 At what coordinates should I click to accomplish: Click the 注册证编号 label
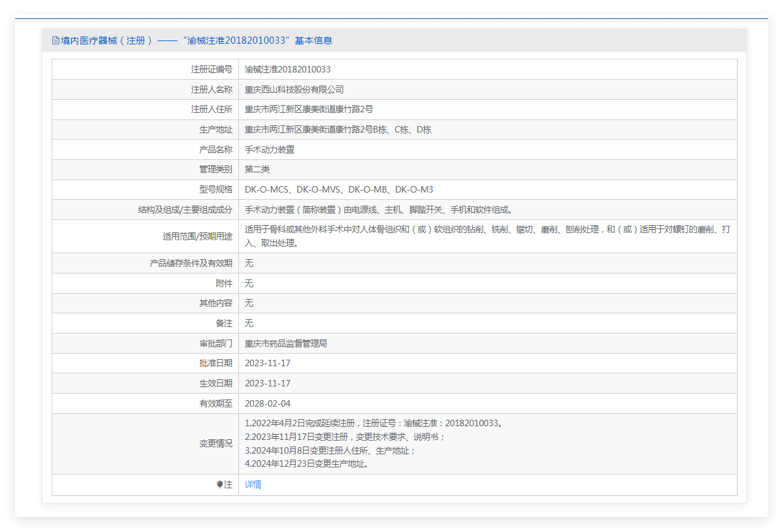pos(212,69)
